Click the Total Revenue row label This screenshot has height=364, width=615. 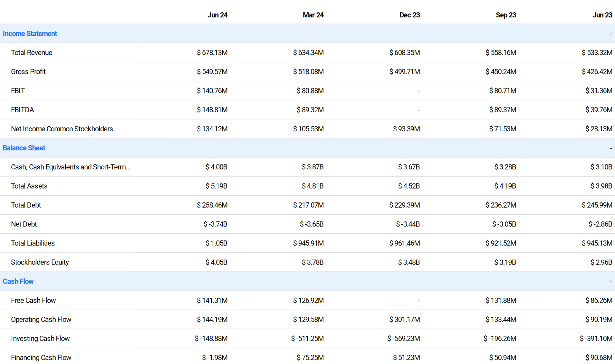[x=32, y=52]
